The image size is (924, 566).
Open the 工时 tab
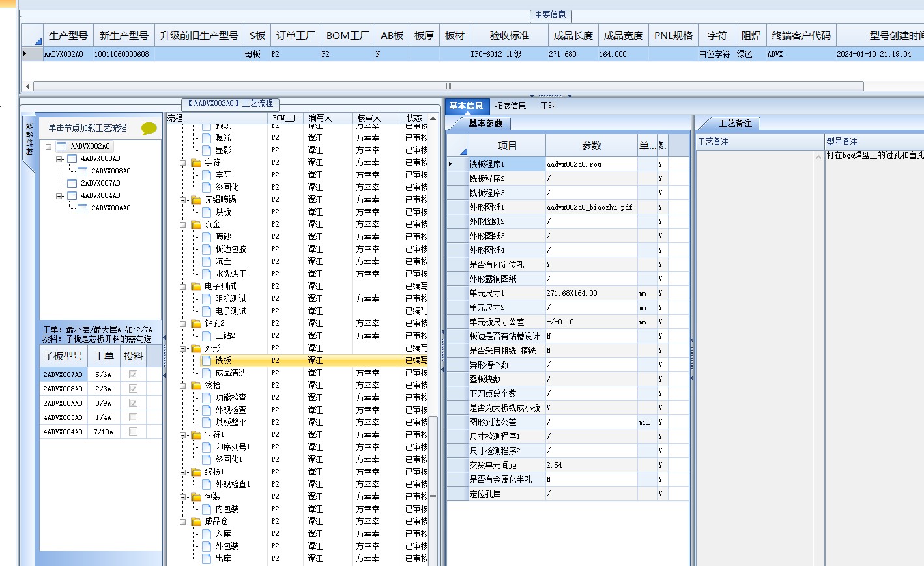pyautogui.click(x=549, y=106)
